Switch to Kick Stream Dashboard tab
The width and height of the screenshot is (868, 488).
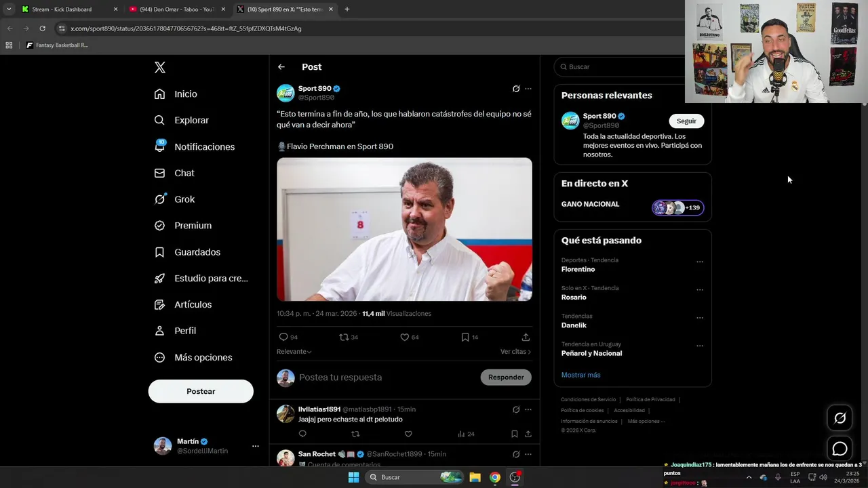(x=68, y=9)
